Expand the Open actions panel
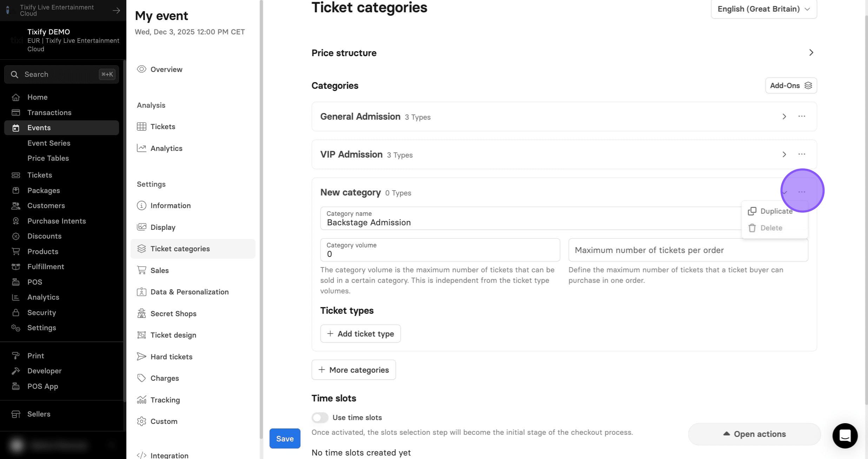 pos(754,434)
